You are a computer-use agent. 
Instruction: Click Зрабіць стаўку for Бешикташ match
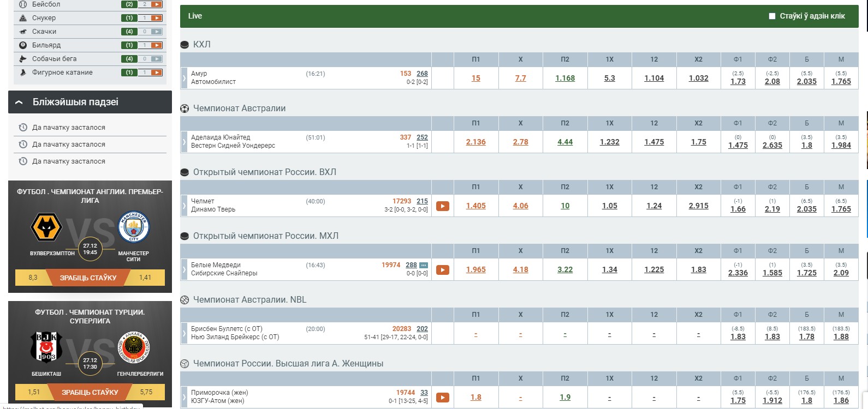[90, 392]
